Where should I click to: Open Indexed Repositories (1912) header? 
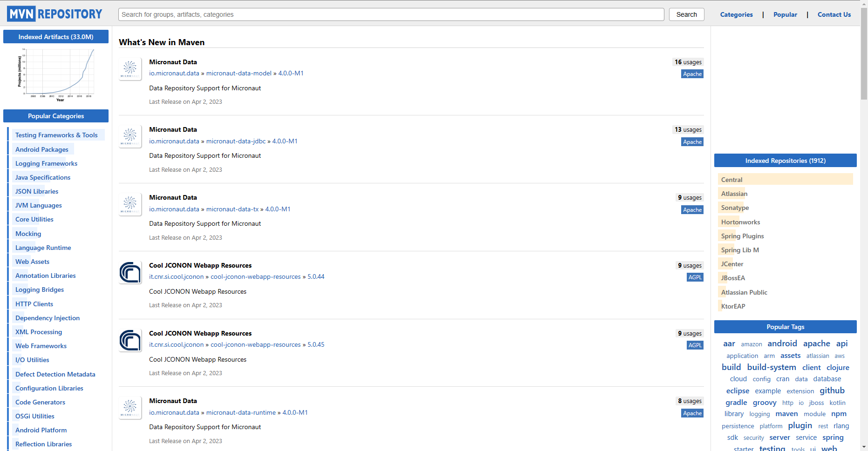[x=786, y=161]
